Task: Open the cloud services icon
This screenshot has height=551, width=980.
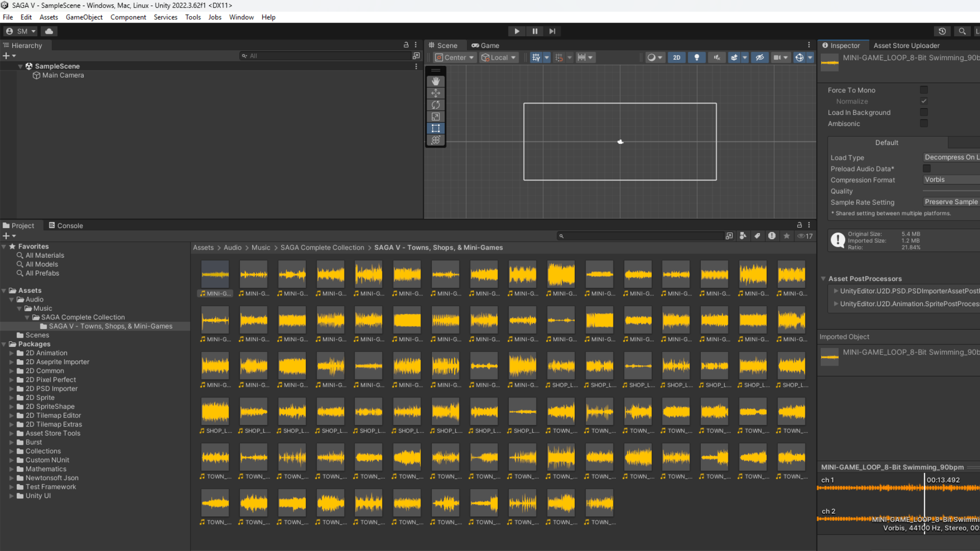Action: 49,31
